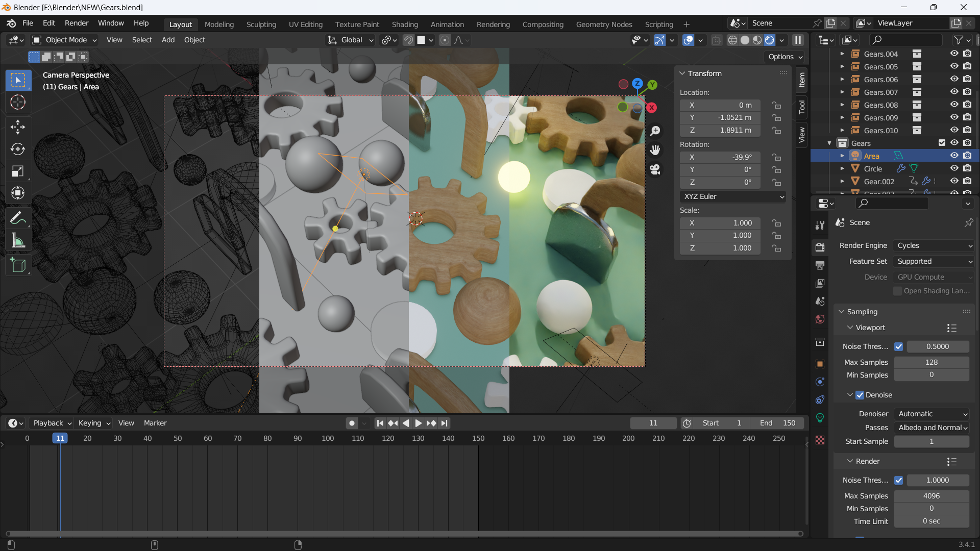This screenshot has width=980, height=551.
Task: Toggle auto keying record button
Action: 352,423
